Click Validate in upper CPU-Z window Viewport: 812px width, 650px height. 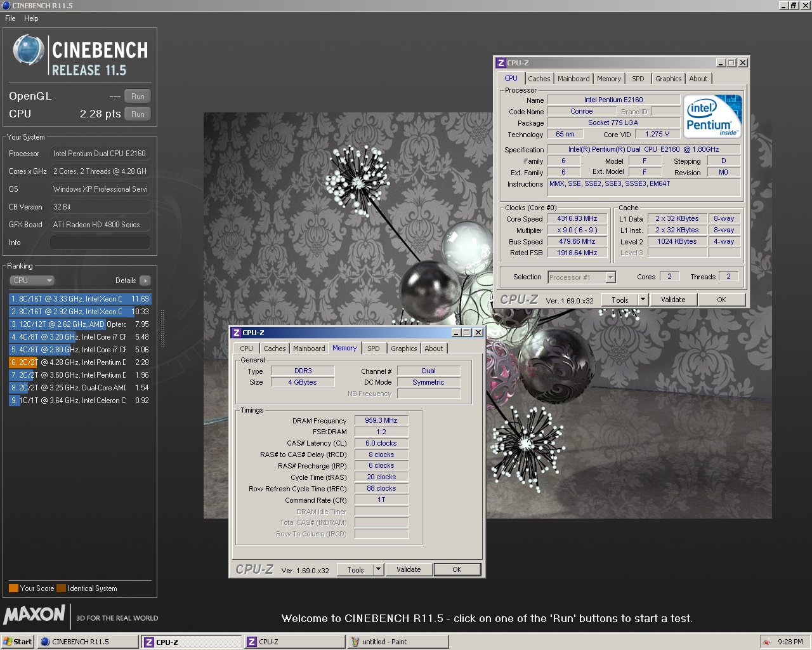click(673, 300)
